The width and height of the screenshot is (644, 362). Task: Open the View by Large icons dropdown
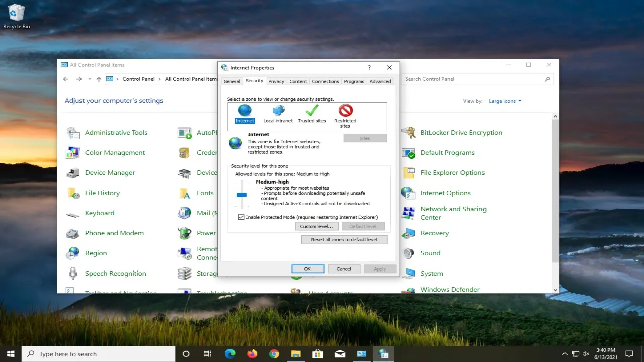pyautogui.click(x=505, y=101)
